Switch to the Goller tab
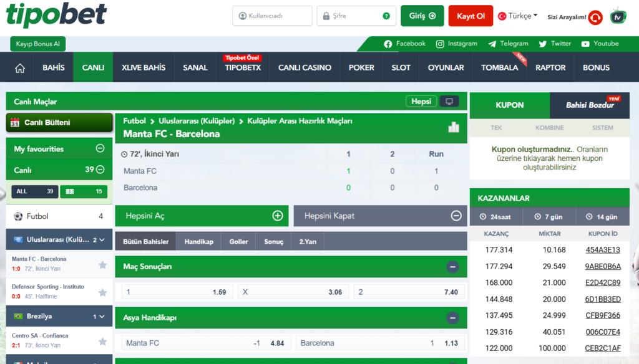 (x=238, y=241)
